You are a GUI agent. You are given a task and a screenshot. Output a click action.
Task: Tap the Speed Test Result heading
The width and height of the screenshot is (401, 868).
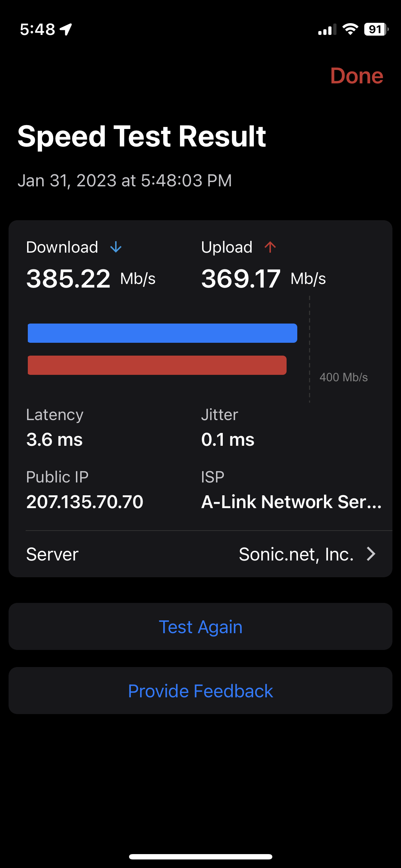[142, 136]
